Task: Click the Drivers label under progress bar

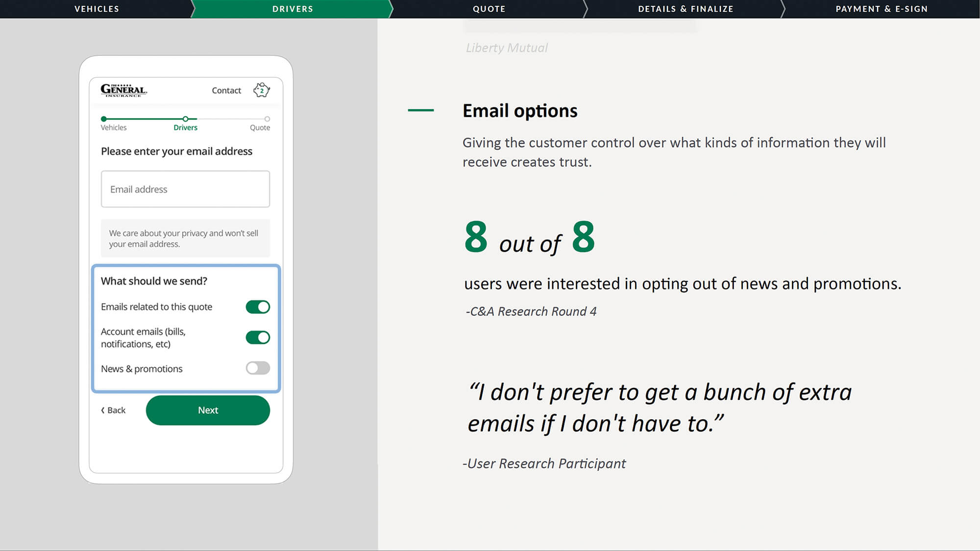Action: (185, 128)
